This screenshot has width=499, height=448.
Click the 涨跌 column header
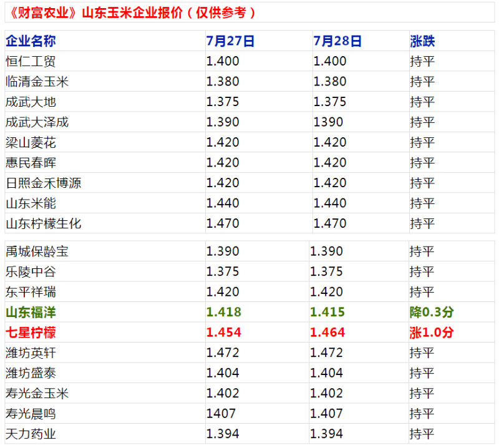(422, 41)
